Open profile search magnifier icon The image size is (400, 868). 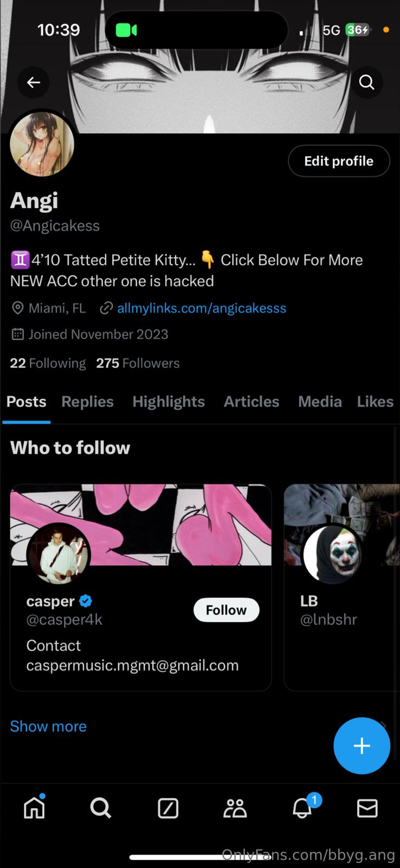pyautogui.click(x=367, y=82)
